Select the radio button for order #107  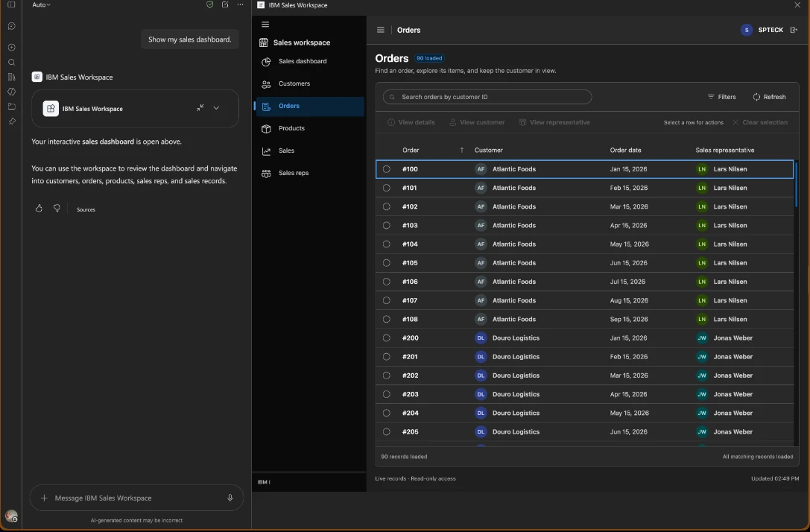tap(387, 300)
